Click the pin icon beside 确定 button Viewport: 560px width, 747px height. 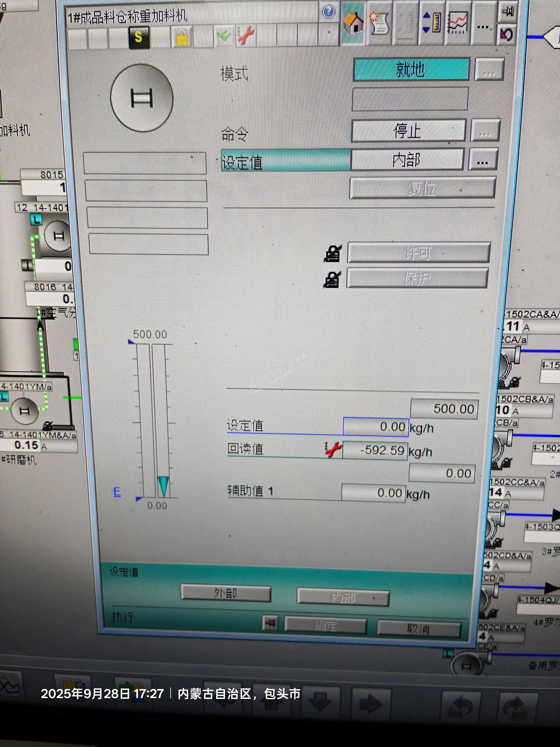click(x=270, y=622)
